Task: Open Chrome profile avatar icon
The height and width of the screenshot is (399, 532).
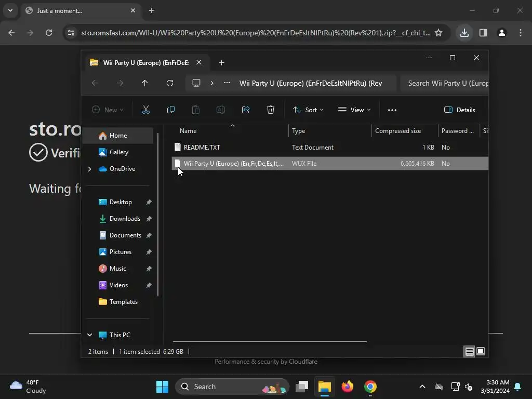Action: (x=502, y=33)
